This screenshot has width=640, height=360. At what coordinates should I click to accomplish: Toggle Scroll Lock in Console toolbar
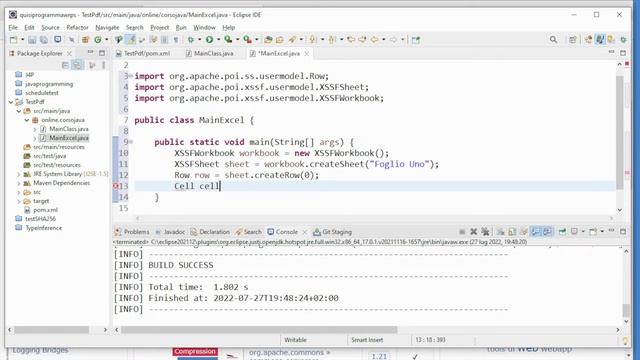pyautogui.click(x=512, y=232)
